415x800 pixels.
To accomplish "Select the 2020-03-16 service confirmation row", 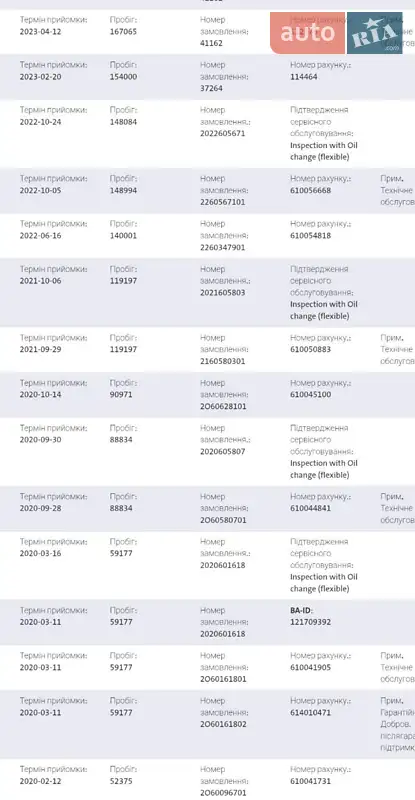I will coord(207,565).
